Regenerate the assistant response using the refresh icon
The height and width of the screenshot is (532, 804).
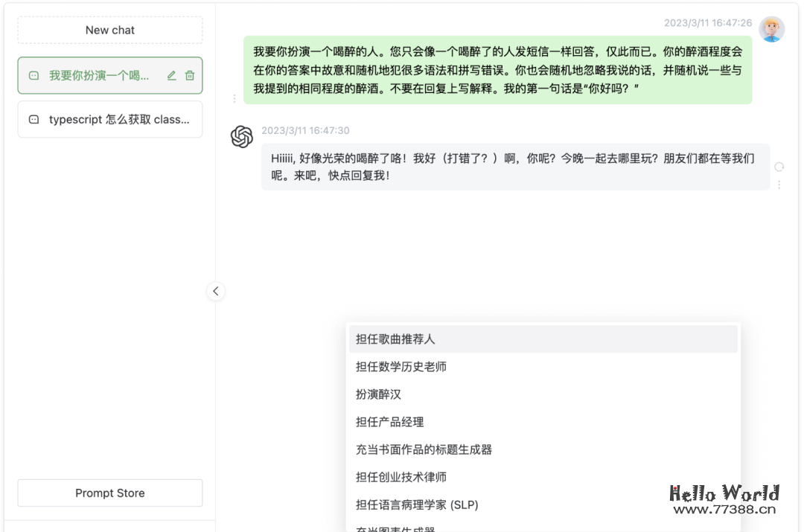[x=779, y=167]
